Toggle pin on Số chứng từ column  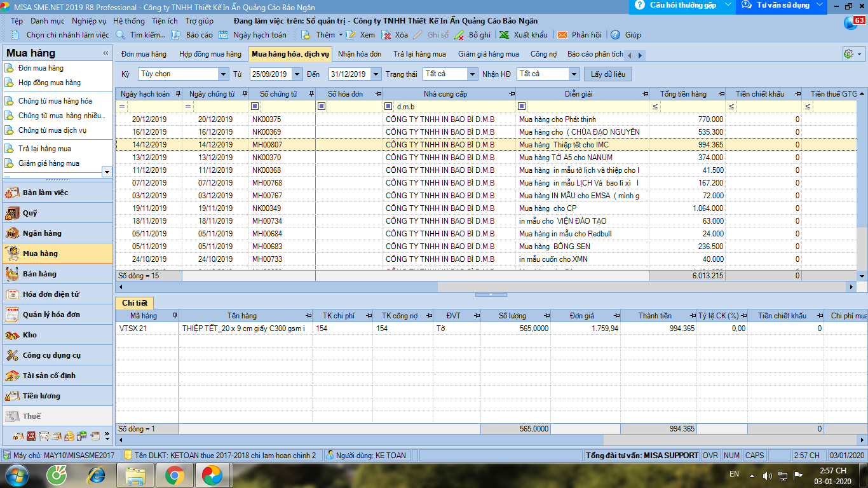[311, 94]
